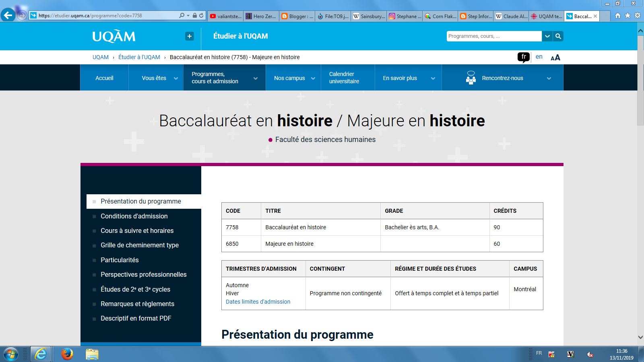Screen dimensions: 644x362
Task: Switch to the UQAM te... tab
Action: (x=547, y=16)
